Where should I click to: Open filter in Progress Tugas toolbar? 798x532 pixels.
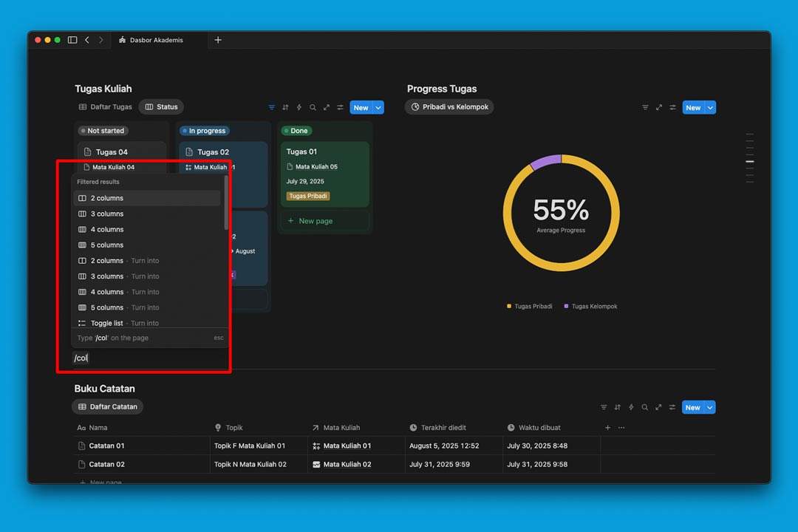(x=645, y=107)
